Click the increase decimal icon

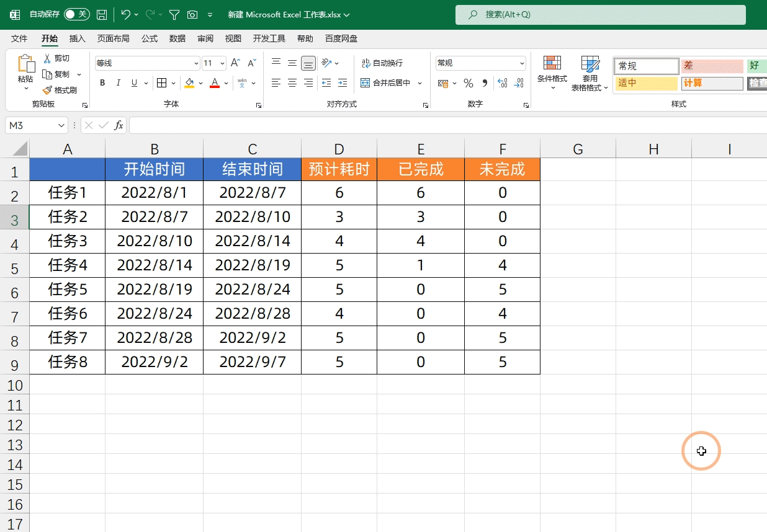pyautogui.click(x=503, y=83)
